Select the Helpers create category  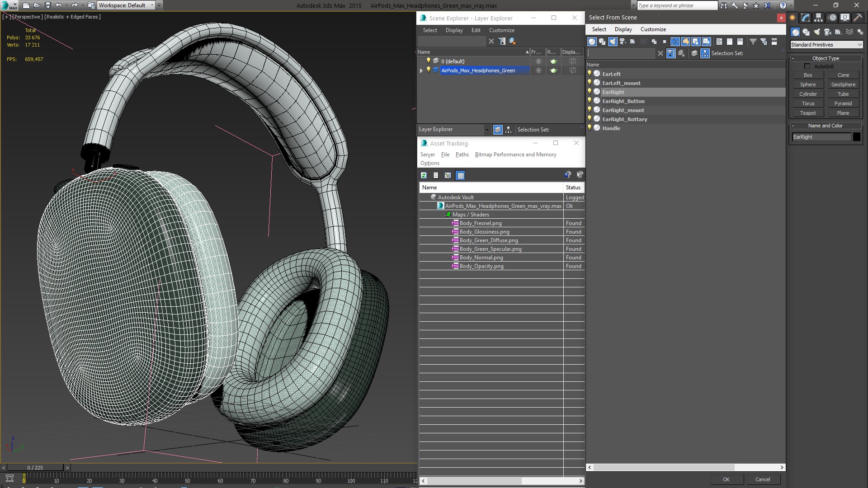tap(839, 32)
